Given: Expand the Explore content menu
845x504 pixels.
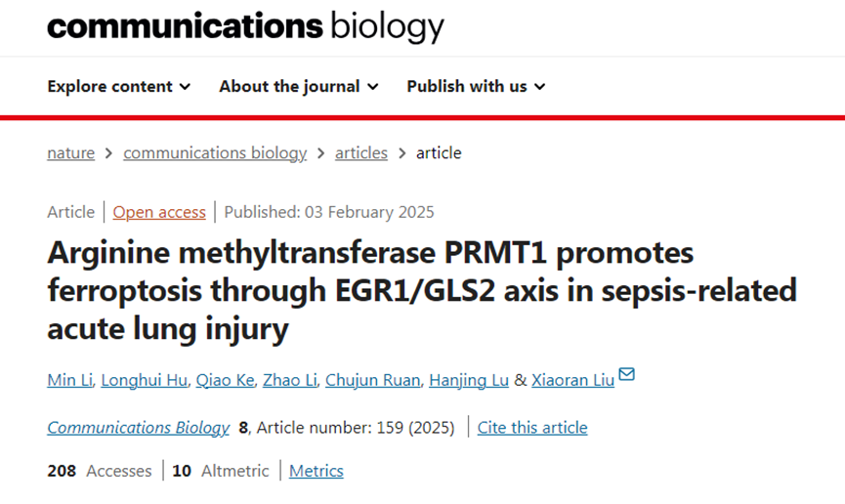Looking at the screenshot, I should (118, 86).
